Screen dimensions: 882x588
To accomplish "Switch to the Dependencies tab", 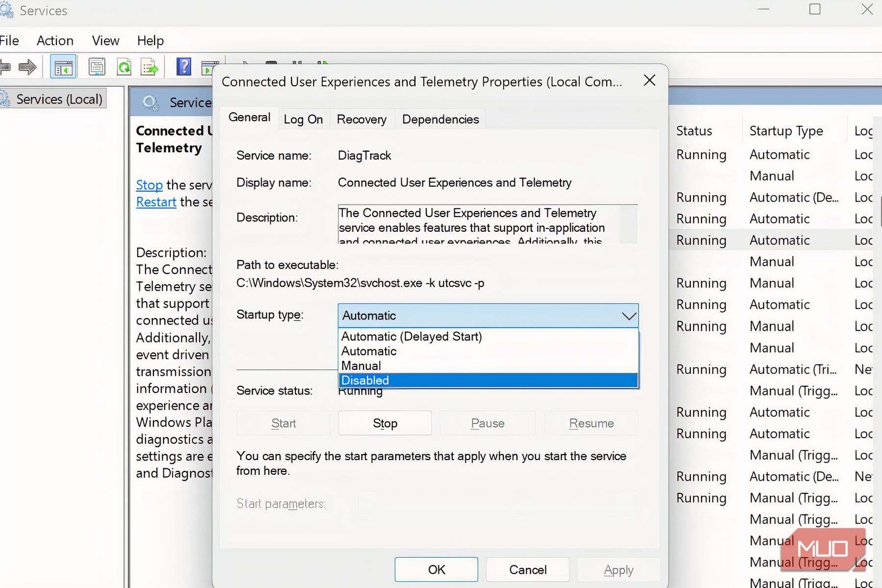I will [x=441, y=119].
